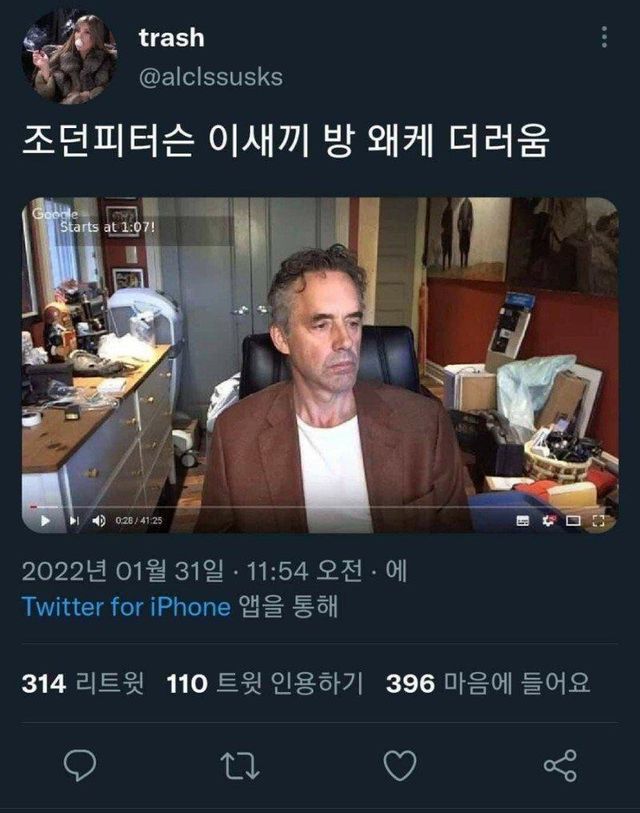Play the video with play icon
This screenshot has height=813, width=640.
pyautogui.click(x=45, y=521)
